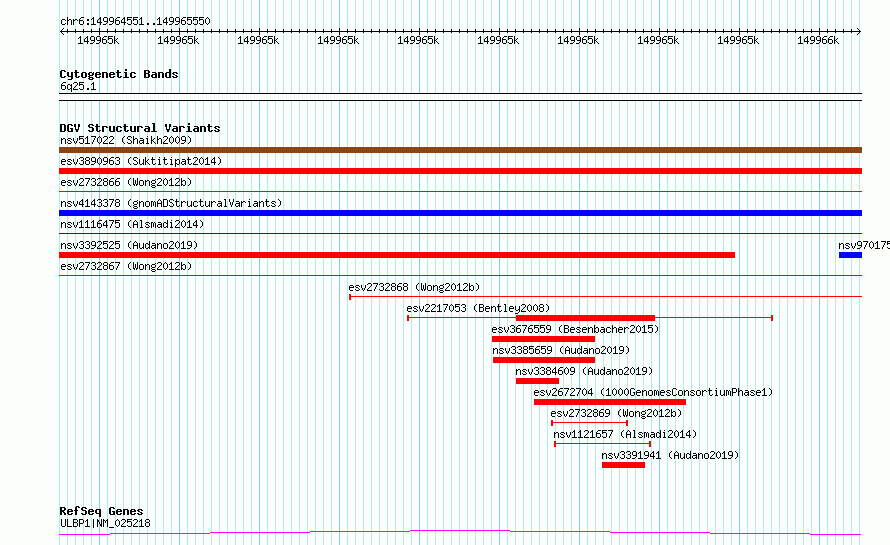
Task: Open esv2732869 (Wong2012b) variant label
Action: click(616, 413)
